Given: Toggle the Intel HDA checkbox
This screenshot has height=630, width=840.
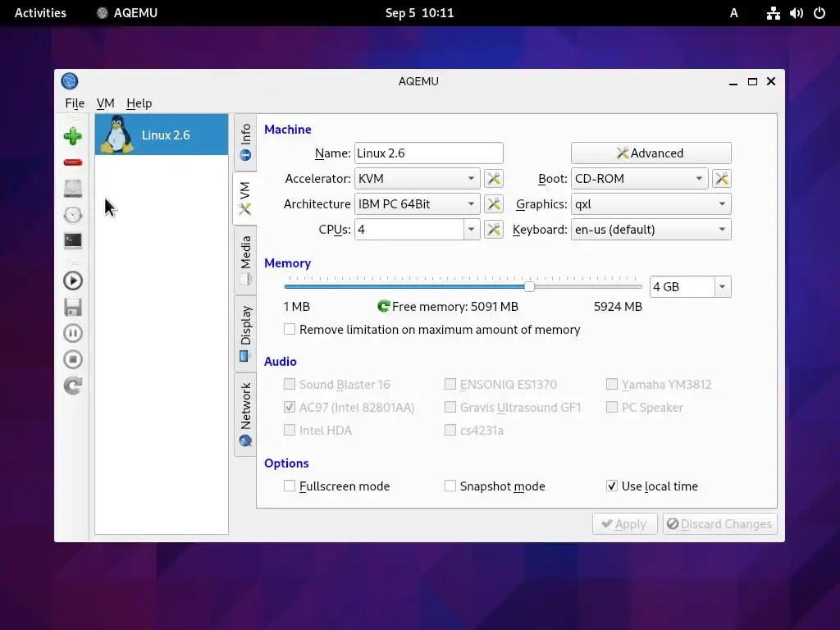Looking at the screenshot, I should (290, 430).
